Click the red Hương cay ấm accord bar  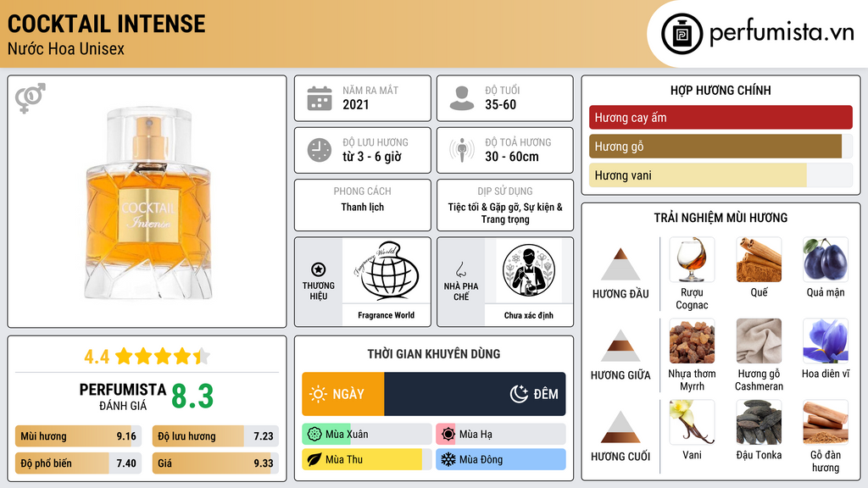click(x=721, y=117)
